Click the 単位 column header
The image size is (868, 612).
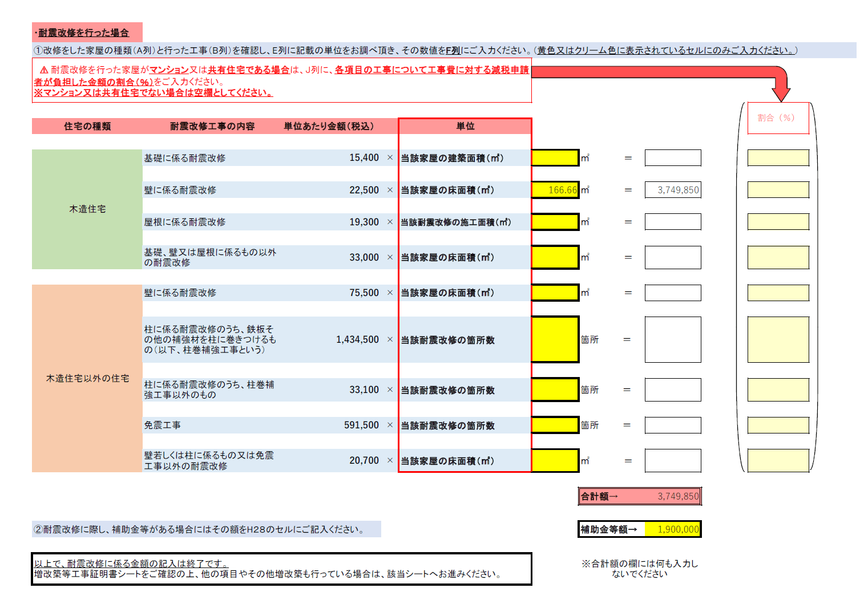(465, 126)
